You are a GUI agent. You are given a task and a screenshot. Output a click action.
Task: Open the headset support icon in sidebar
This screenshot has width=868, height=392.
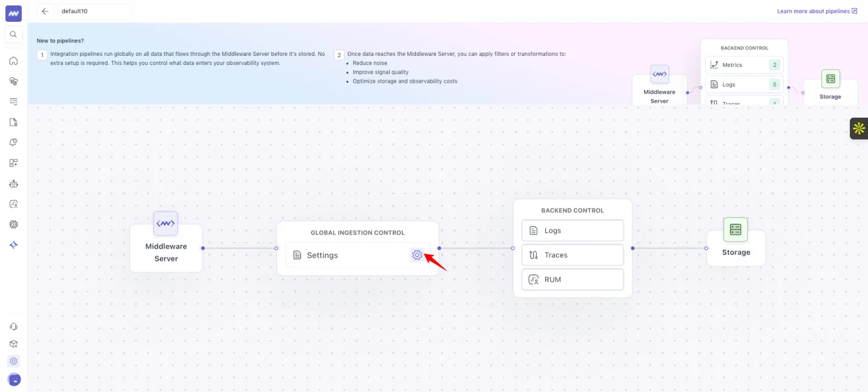pyautogui.click(x=13, y=326)
